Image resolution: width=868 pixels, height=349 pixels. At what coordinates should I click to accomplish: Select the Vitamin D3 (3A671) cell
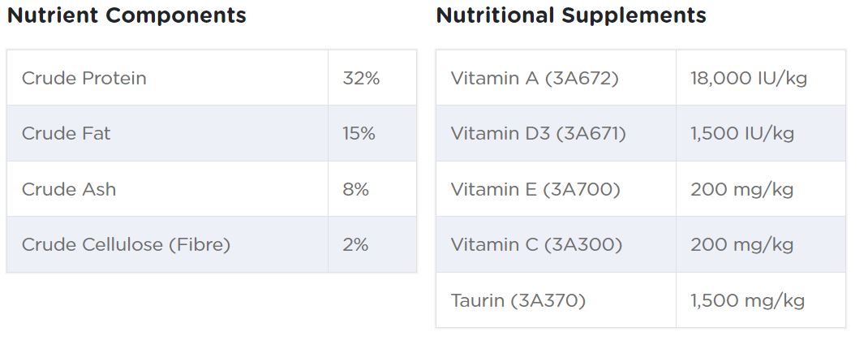(538, 133)
